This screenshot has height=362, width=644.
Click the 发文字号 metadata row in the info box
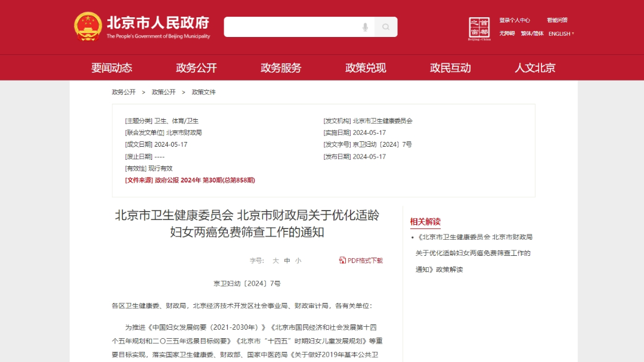point(367,145)
